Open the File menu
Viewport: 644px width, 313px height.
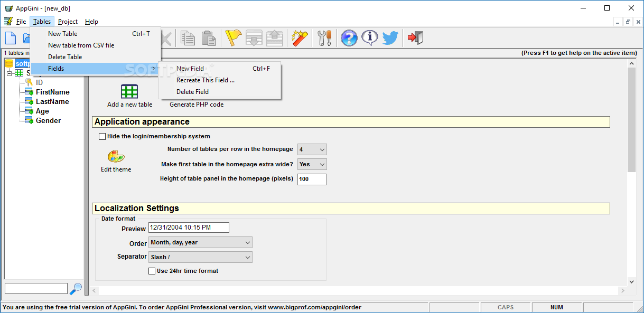21,22
